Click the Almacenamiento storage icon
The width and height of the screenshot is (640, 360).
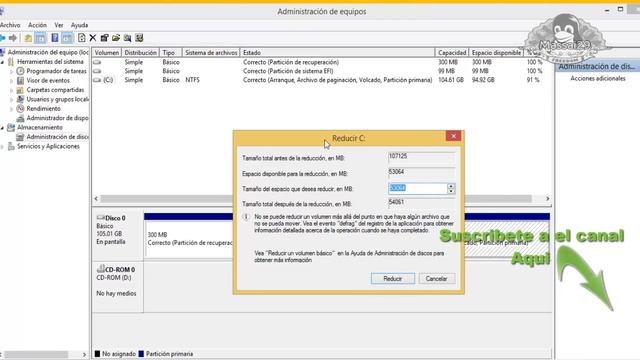(11, 127)
